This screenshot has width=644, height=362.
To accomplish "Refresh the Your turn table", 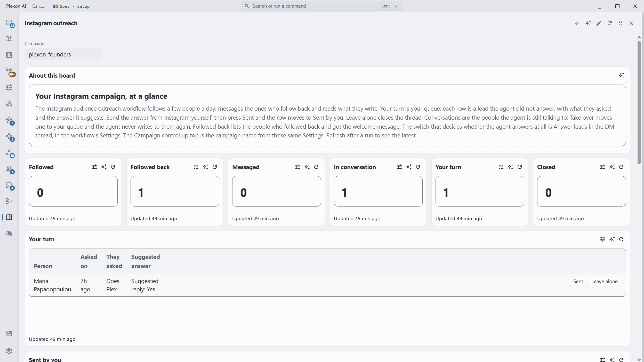I will coord(621,240).
